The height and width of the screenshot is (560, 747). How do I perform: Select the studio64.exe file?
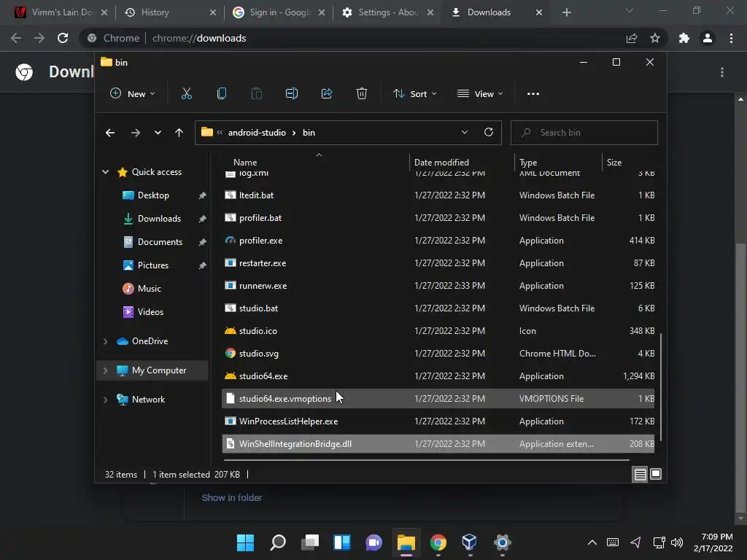coord(438,376)
